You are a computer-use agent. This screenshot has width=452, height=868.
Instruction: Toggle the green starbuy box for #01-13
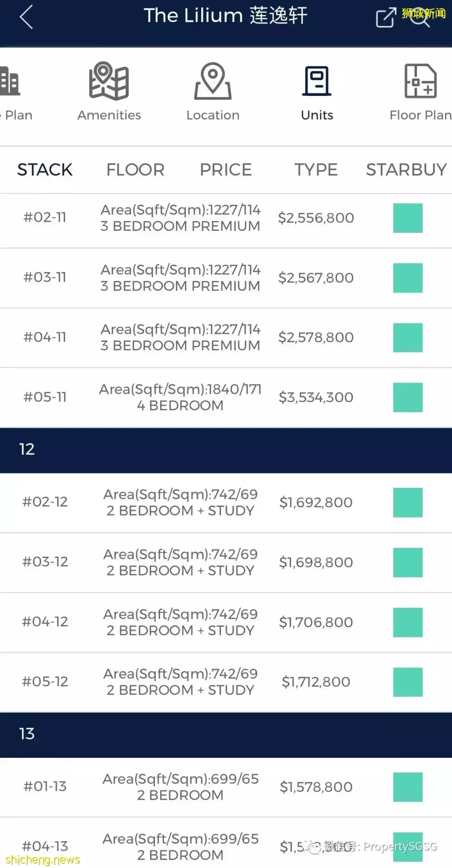408,787
